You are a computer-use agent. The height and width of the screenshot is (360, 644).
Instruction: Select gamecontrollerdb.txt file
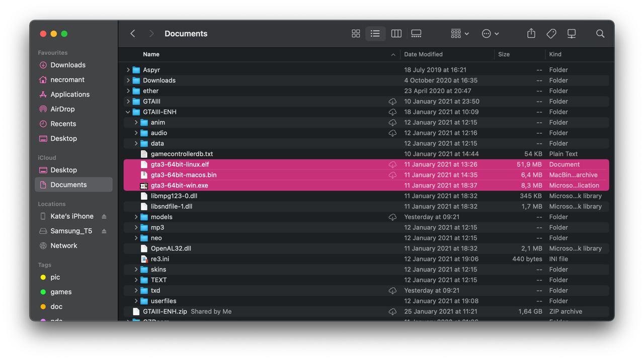366,154
